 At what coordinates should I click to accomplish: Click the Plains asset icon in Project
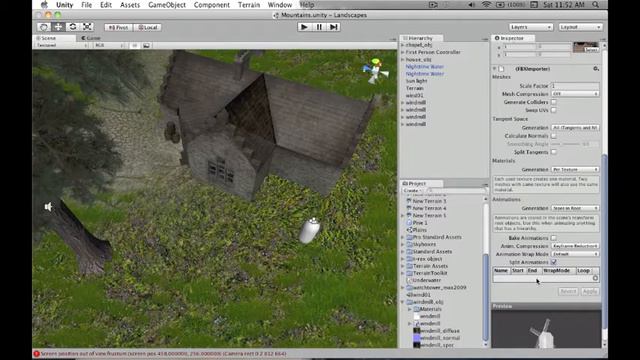tap(409, 230)
